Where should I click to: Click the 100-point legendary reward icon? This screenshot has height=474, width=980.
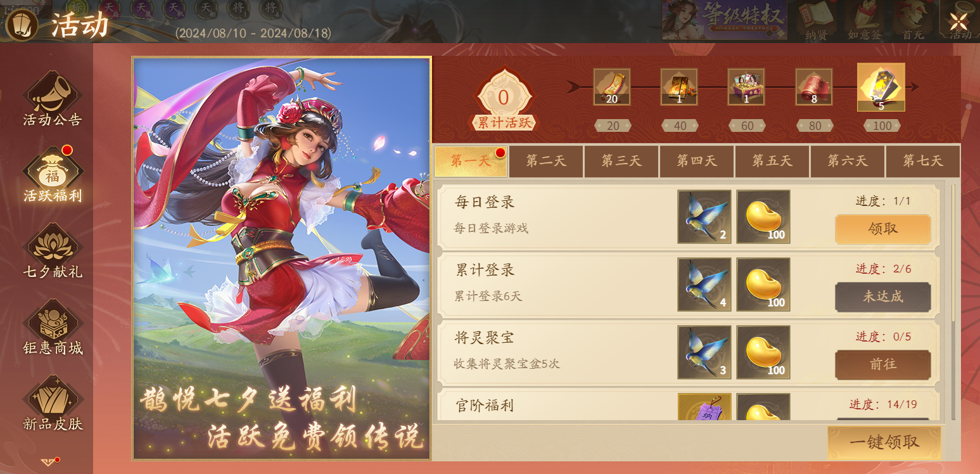coord(881,87)
